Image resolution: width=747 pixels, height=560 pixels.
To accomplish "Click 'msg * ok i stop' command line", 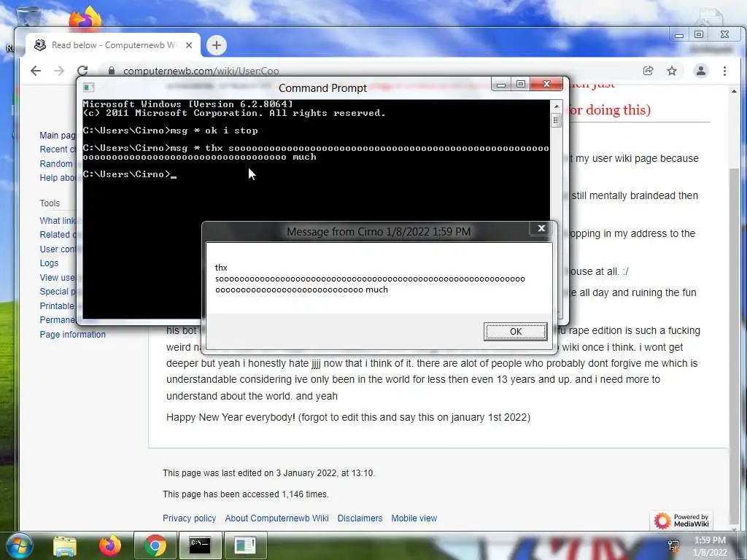I will 171,131.
